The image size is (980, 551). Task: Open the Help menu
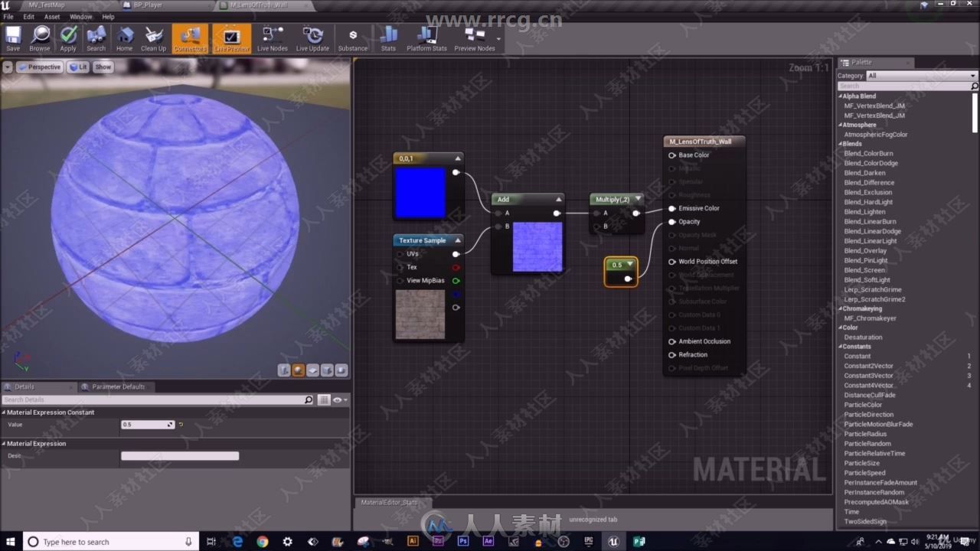click(108, 16)
